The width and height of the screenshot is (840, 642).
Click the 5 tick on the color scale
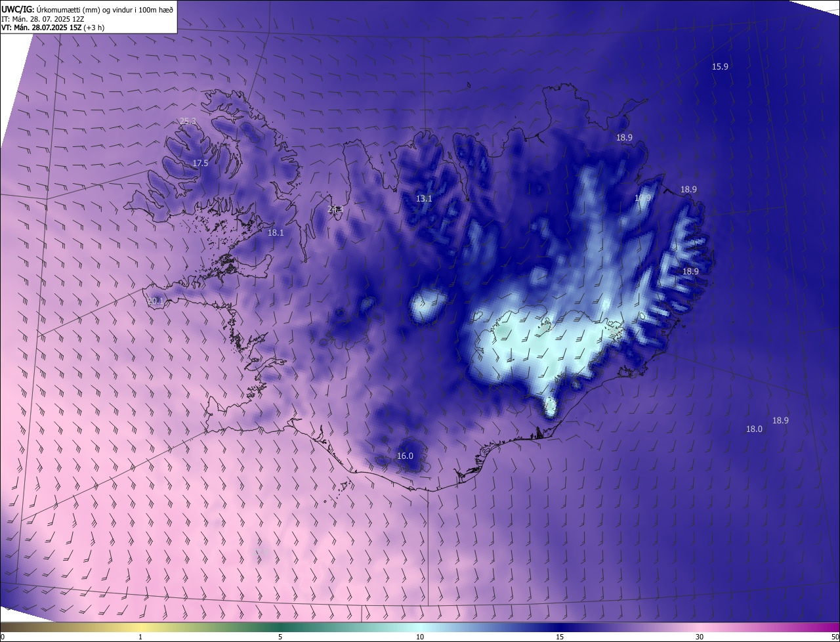pos(280,637)
